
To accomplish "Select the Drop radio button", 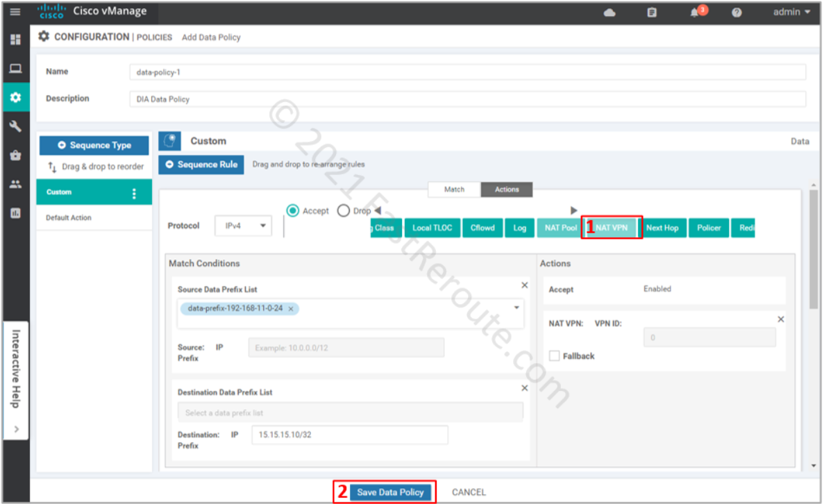I will (x=344, y=211).
